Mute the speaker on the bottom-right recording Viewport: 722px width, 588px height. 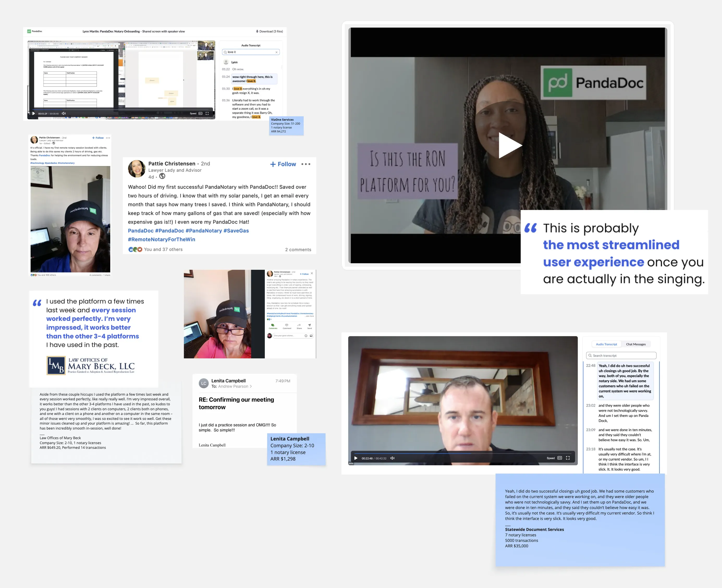(x=393, y=458)
